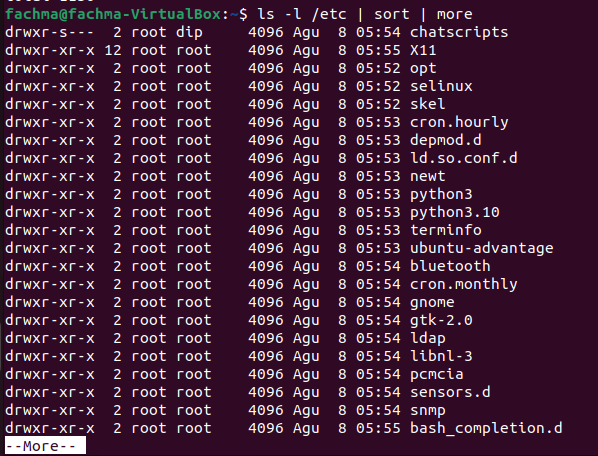Click the gnome directory name

432,303
